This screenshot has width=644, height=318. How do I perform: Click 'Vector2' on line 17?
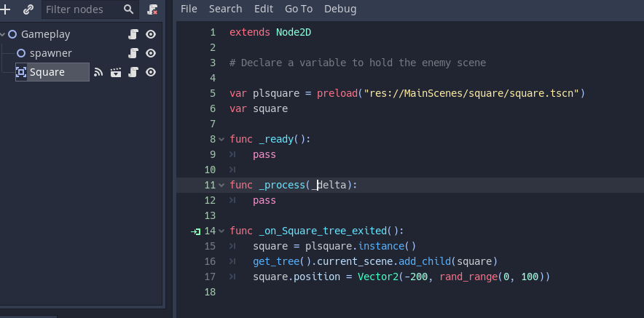378,277
